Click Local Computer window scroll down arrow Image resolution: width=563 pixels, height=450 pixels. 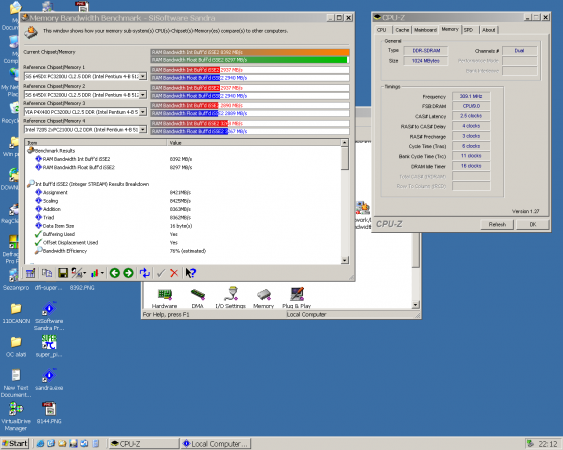[415, 305]
